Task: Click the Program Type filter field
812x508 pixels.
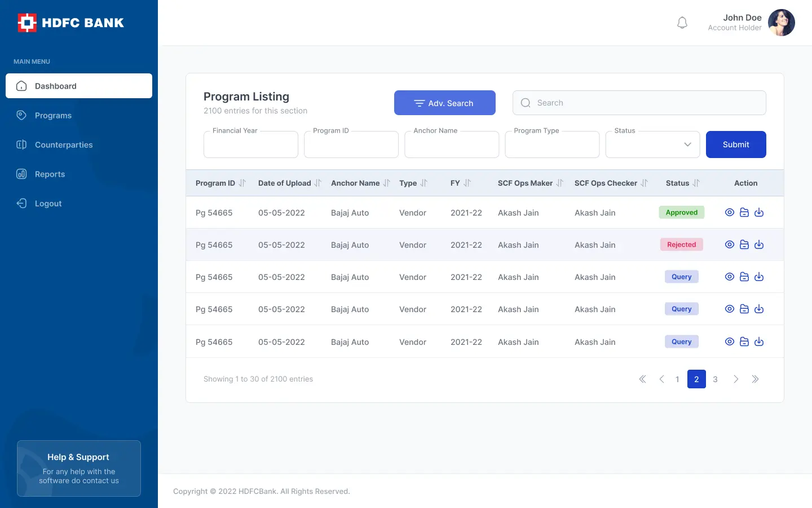Action: click(x=552, y=144)
